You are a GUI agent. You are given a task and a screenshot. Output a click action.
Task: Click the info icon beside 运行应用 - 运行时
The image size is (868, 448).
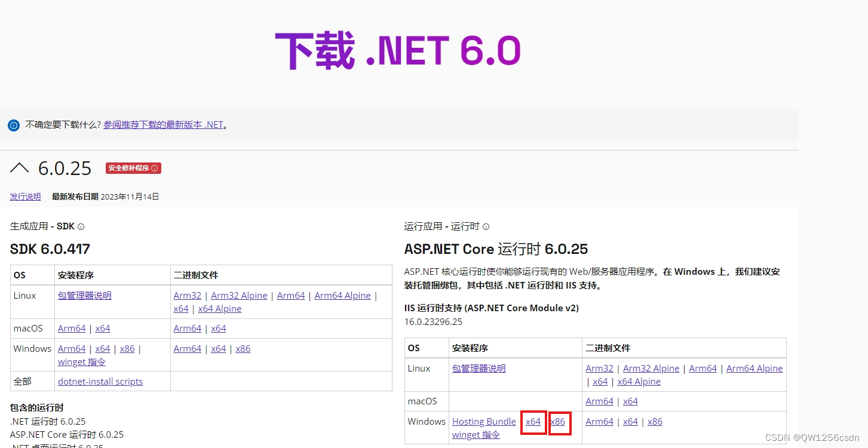[485, 226]
